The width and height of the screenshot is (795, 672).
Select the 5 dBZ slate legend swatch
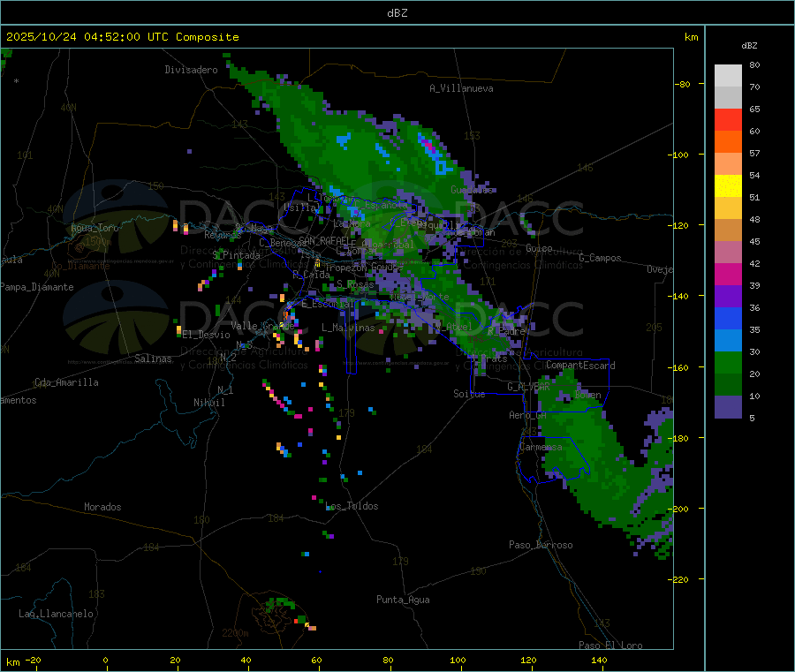coord(728,407)
